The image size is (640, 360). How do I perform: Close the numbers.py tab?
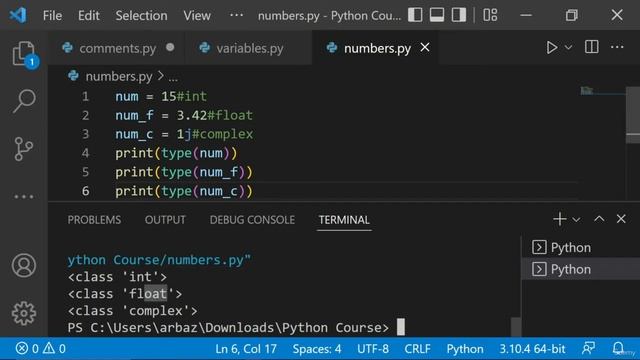(x=425, y=47)
